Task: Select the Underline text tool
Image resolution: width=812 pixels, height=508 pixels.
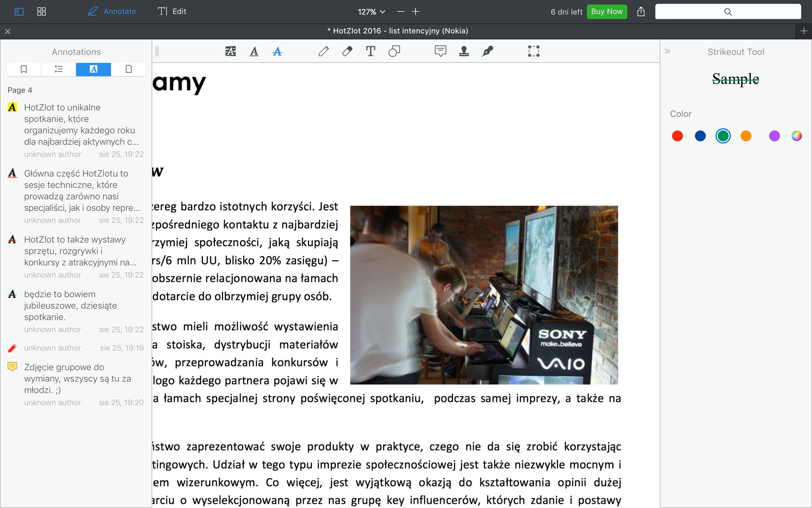Action: tap(254, 52)
